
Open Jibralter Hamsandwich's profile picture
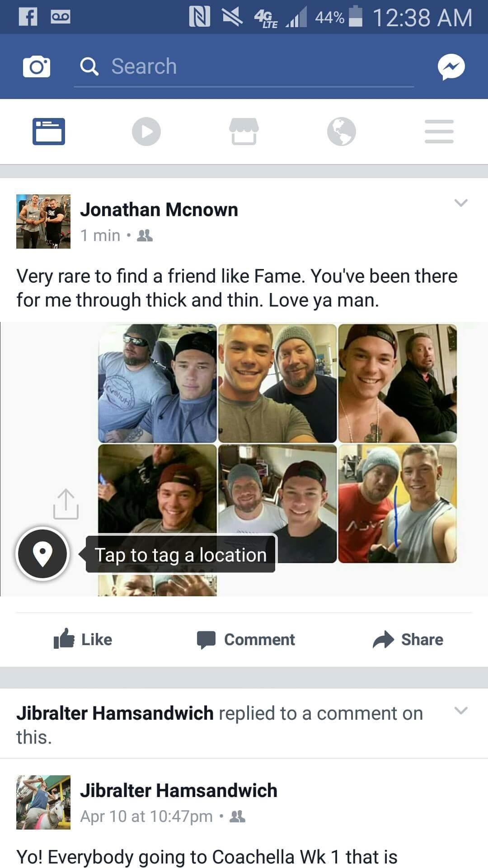click(x=43, y=802)
